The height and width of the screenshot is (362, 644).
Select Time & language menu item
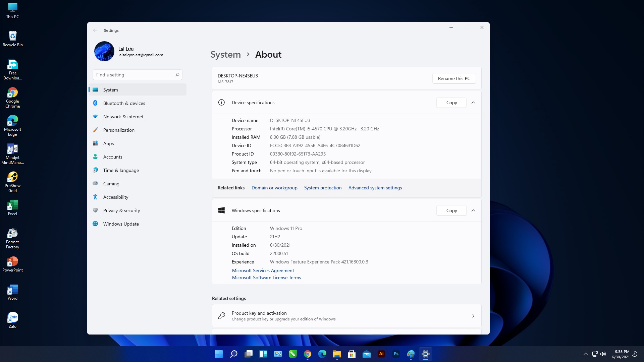tap(138, 170)
